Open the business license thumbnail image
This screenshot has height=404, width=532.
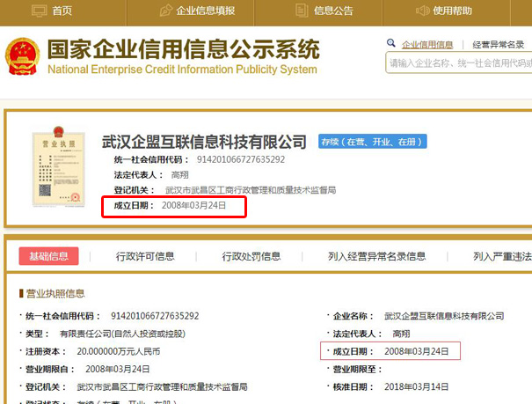click(x=58, y=166)
